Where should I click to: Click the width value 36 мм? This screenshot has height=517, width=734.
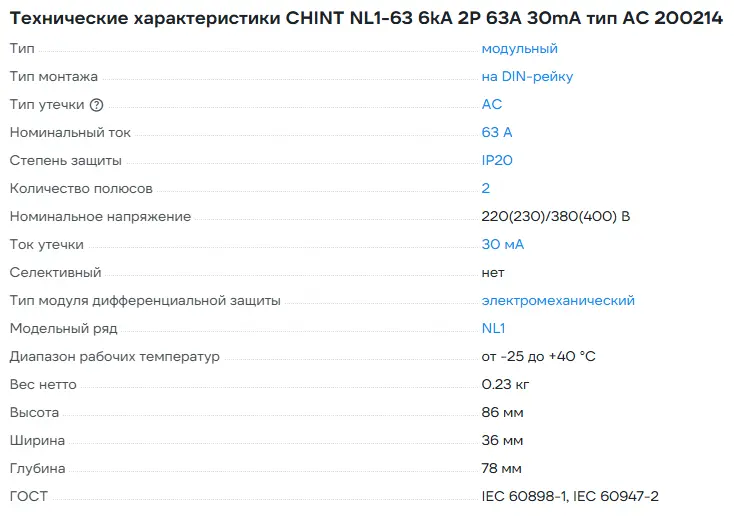[x=503, y=440]
